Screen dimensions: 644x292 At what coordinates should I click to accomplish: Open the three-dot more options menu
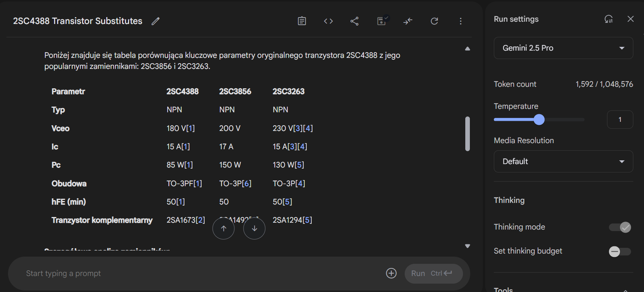coord(461,21)
